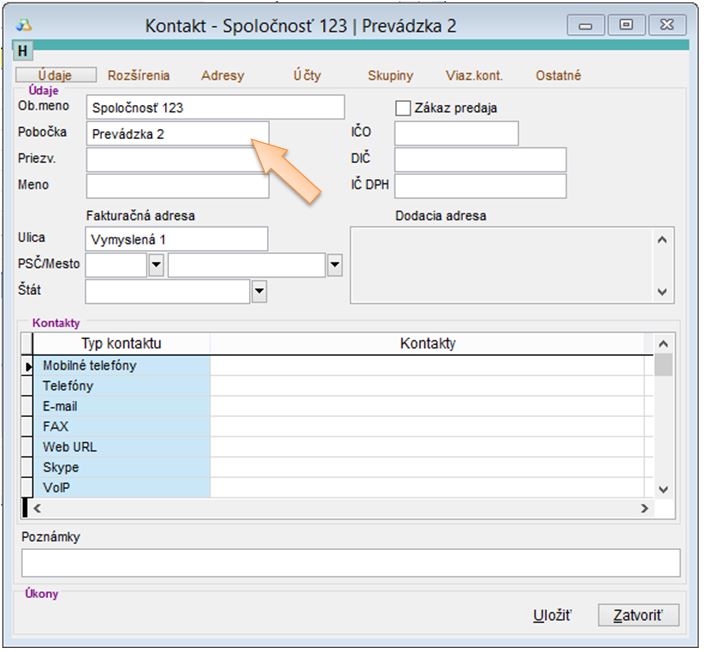Viewport: 704px width, 652px height.
Task: Select the Skupiny tab
Action: [x=390, y=76]
